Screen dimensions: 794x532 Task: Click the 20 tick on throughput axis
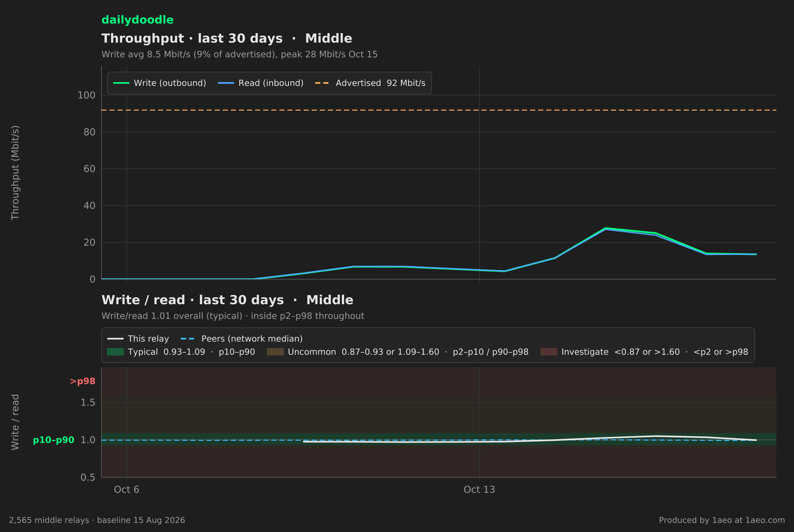[89, 242]
